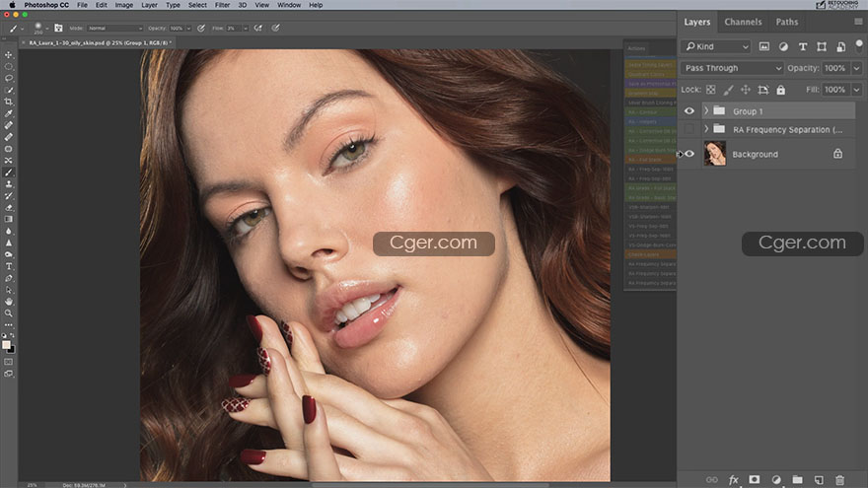Select the Gradient tool
This screenshot has width=868, height=488.
pos(8,219)
